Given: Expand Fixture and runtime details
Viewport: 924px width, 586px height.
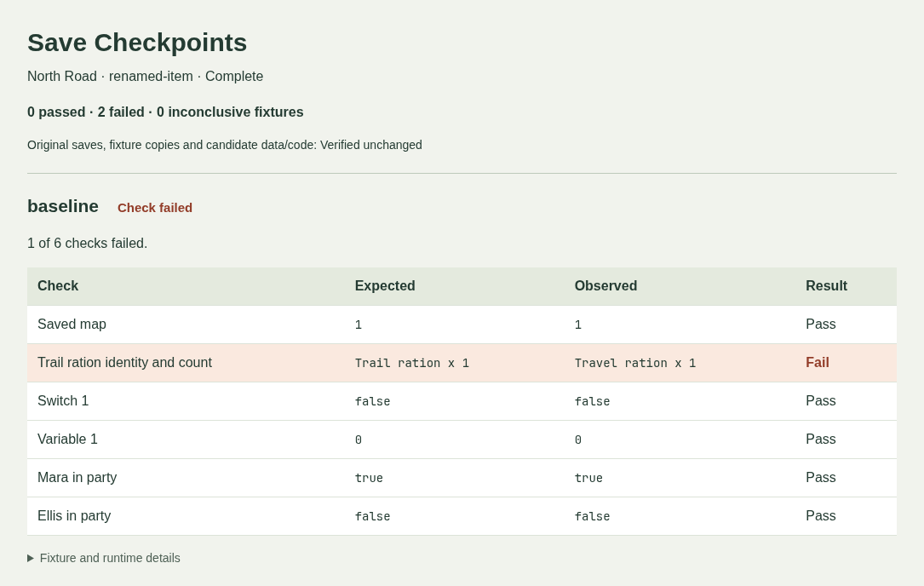Looking at the screenshot, I should coord(104,558).
